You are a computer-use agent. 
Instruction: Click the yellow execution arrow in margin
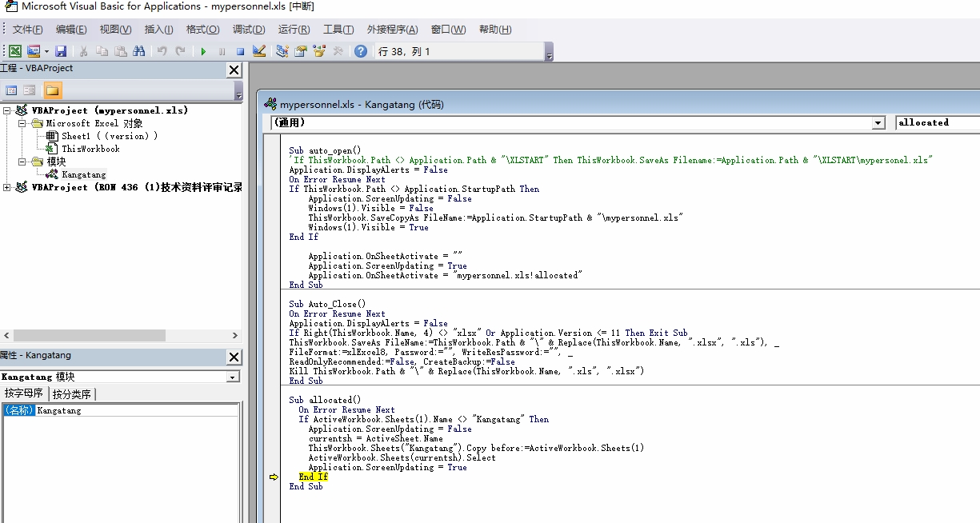pos(274,477)
